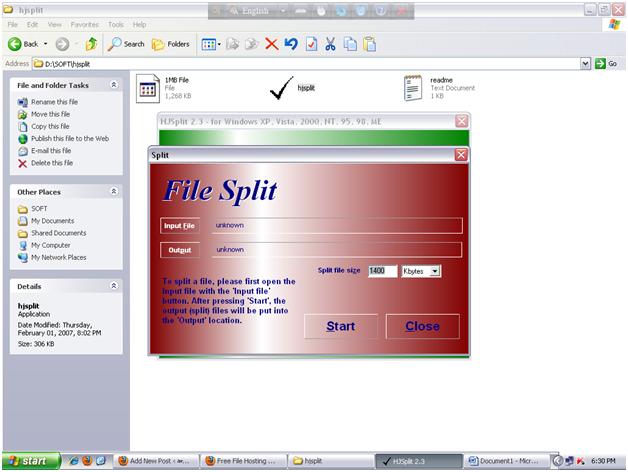Open the Help menu
Viewport: 628px width, 472px height.
pos(139,24)
